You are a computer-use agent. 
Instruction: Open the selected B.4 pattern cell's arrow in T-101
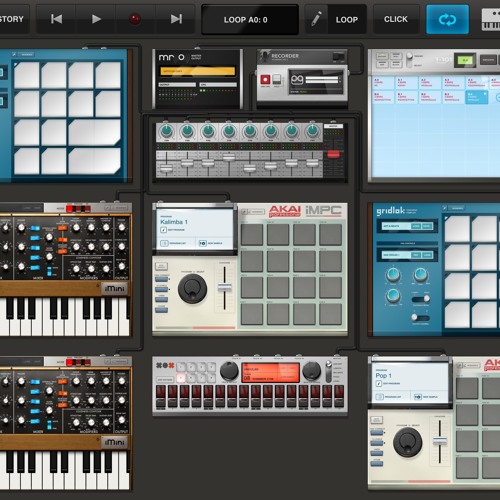(485, 94)
